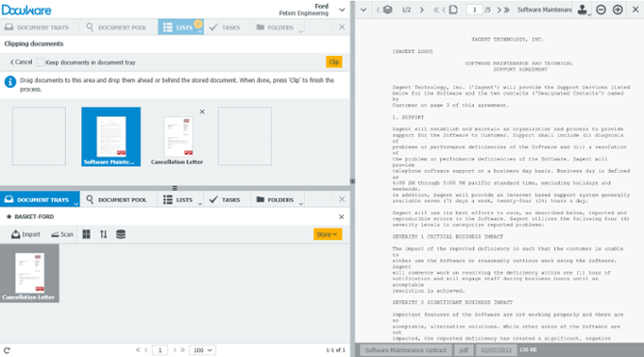The width and height of the screenshot is (644, 357).
Task: Click the last empty drop placeholder
Action: [245, 136]
